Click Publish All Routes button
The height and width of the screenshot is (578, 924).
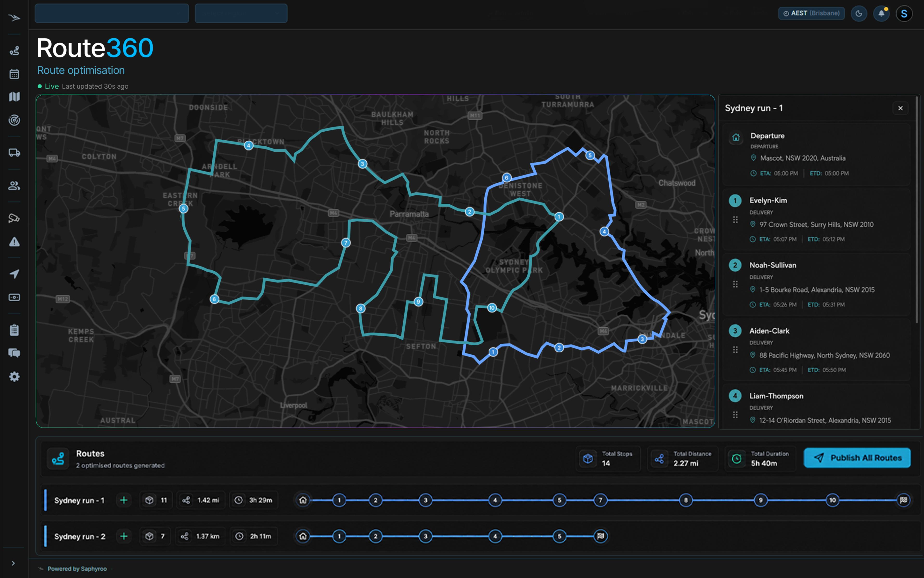tap(857, 458)
